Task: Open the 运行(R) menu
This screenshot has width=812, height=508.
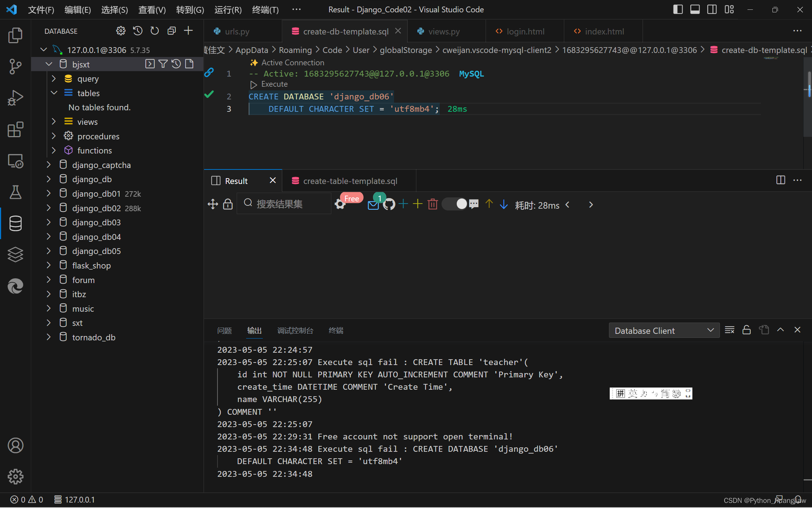Action: pos(228,10)
